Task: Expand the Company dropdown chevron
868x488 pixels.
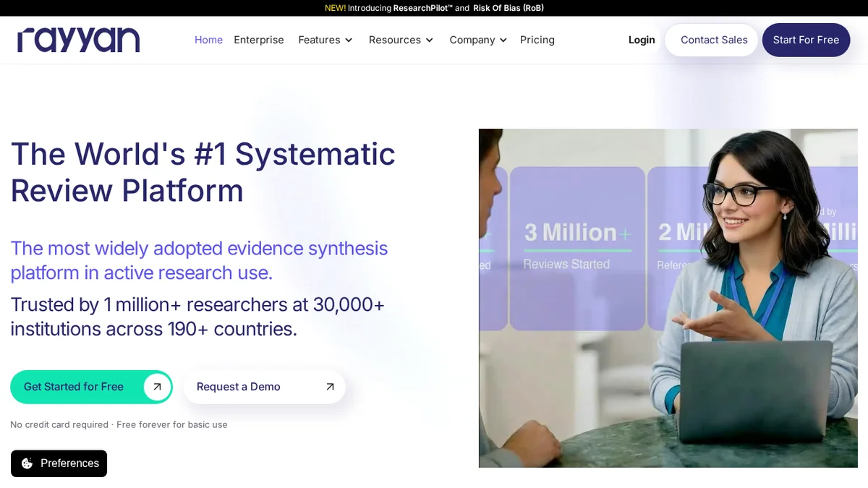Action: (x=503, y=40)
